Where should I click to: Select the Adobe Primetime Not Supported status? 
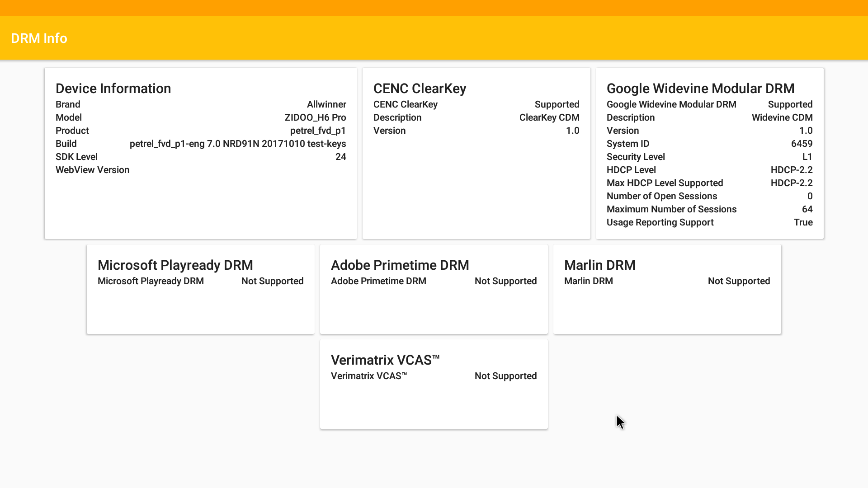(506, 281)
